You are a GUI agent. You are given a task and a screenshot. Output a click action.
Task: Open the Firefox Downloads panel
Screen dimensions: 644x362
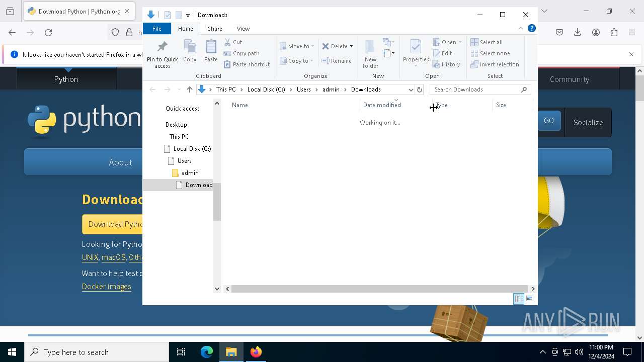[x=578, y=33]
